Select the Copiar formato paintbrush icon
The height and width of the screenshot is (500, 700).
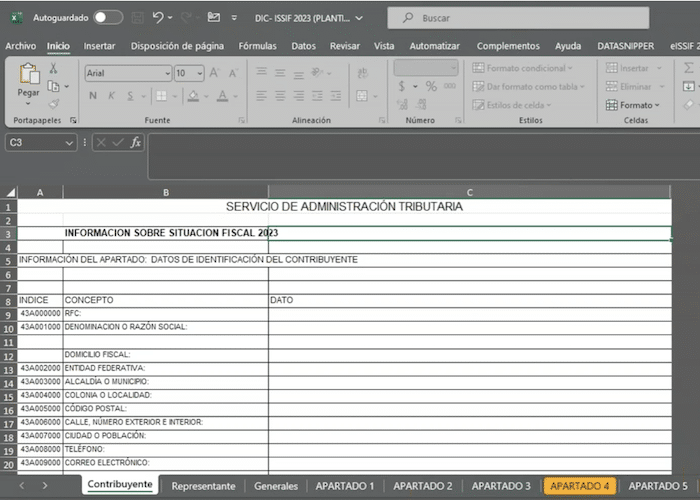click(53, 103)
